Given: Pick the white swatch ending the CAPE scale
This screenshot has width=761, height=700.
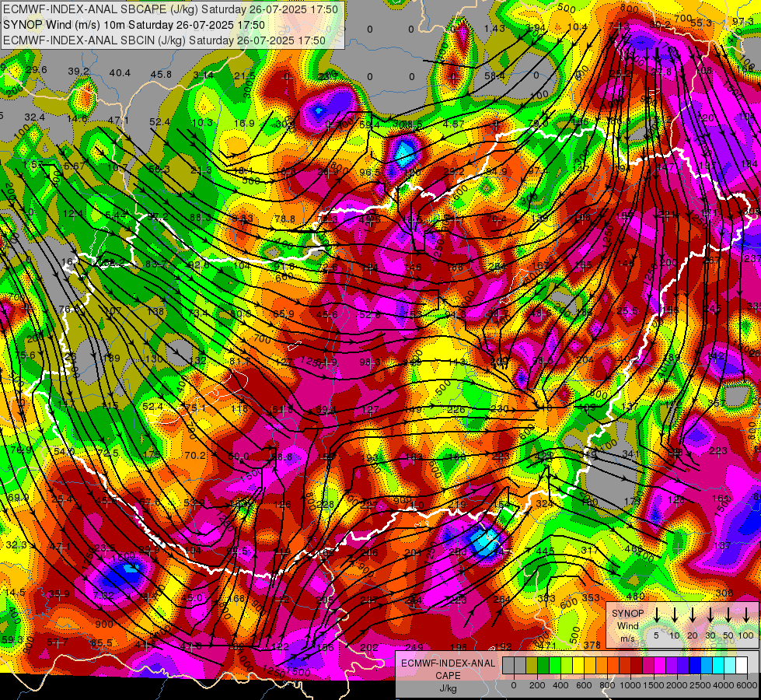Looking at the screenshot, I should pyautogui.click(x=742, y=666).
